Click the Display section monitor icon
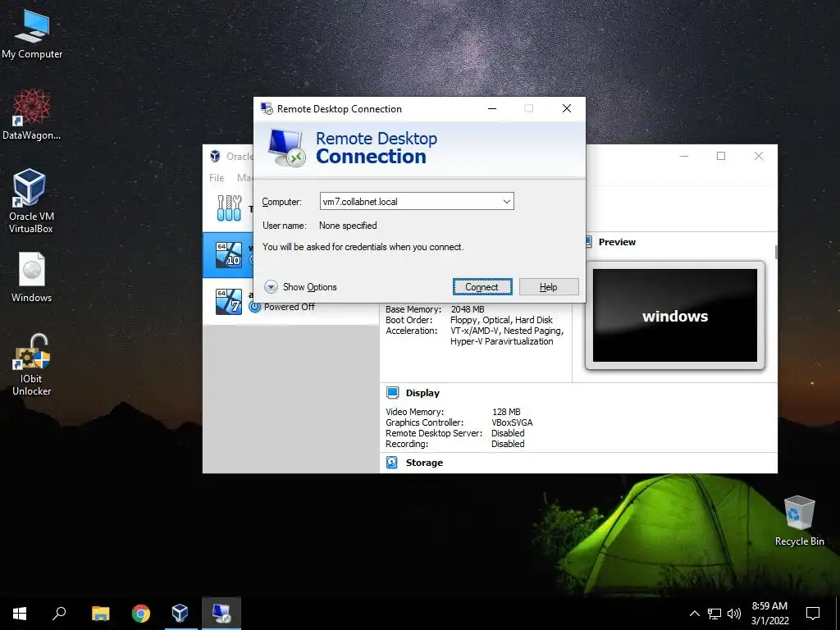840x630 pixels. coord(392,393)
